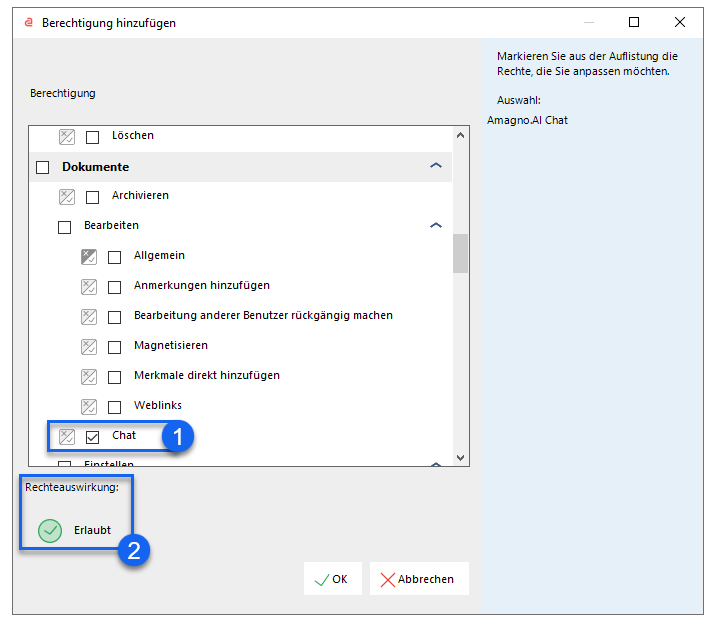Viewport: 715px width, 626px height.
Task: Enable the Bearbeiten checkbox
Action: 64,227
